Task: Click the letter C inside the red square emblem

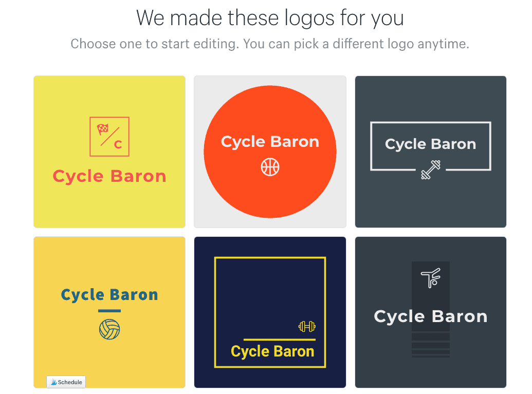Action: click(118, 145)
